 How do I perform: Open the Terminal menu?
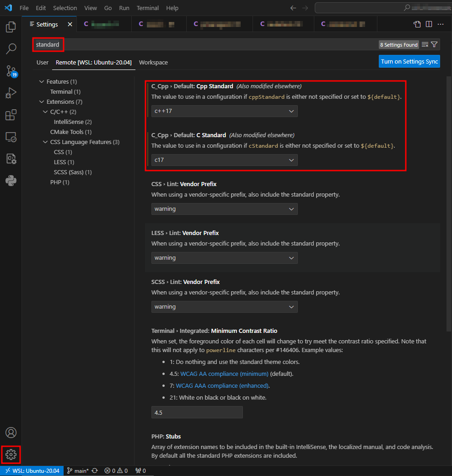click(x=148, y=8)
